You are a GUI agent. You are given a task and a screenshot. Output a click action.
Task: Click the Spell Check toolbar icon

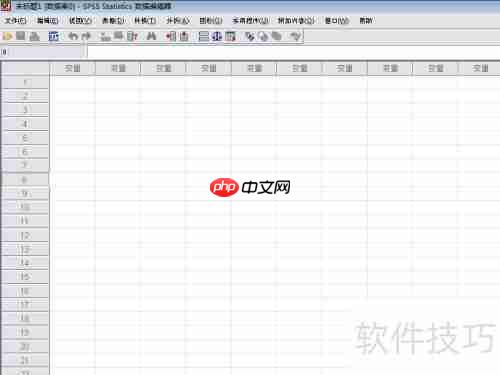click(x=295, y=36)
